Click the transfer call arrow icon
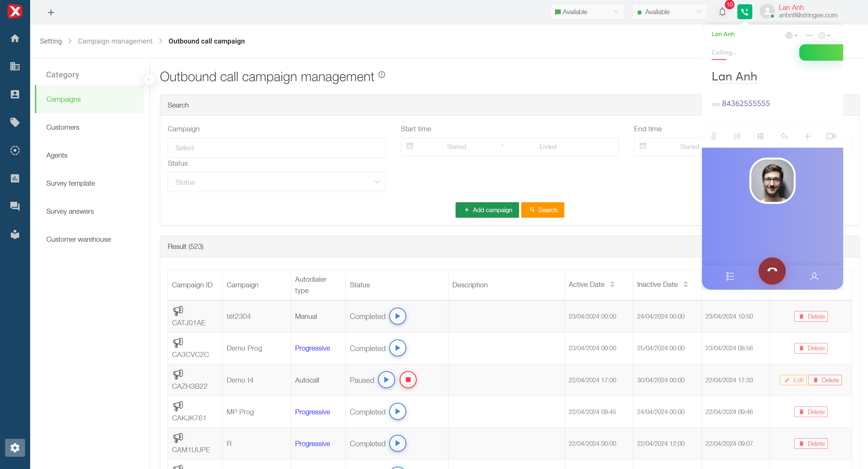Screen dimensions: 868x469 click(x=784, y=136)
